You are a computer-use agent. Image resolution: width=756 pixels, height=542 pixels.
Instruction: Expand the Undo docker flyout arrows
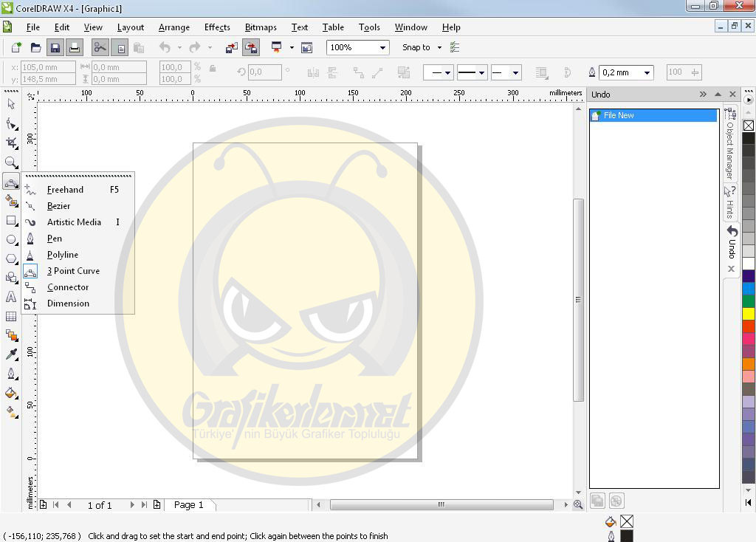703,94
